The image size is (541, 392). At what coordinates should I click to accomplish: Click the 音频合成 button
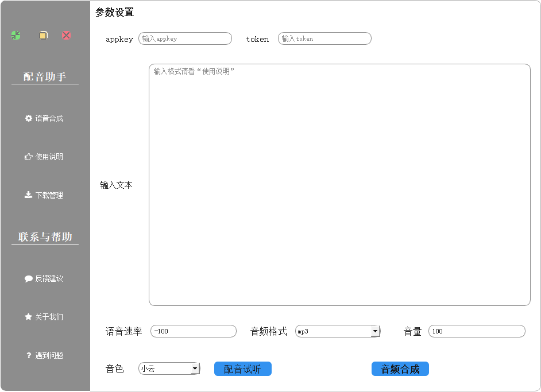[400, 369]
